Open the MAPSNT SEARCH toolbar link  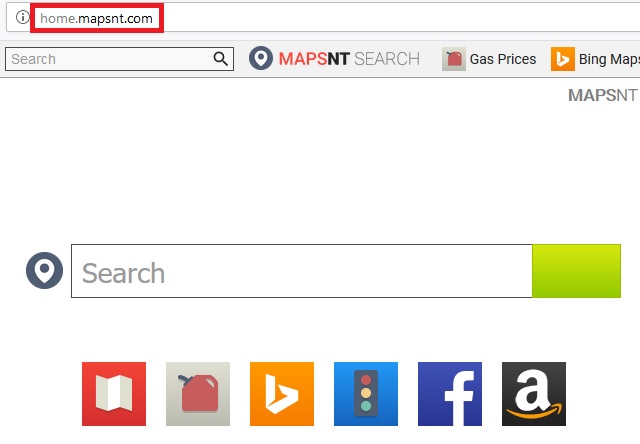[349, 59]
